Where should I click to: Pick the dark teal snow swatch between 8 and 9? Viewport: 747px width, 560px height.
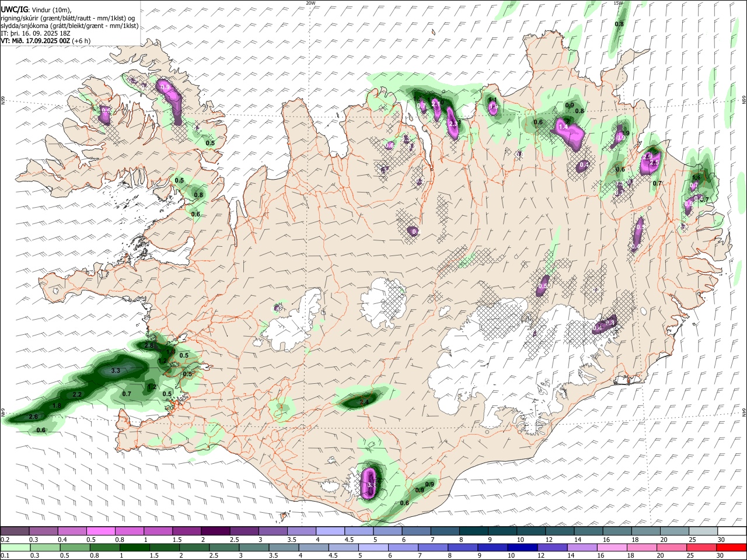474,531
